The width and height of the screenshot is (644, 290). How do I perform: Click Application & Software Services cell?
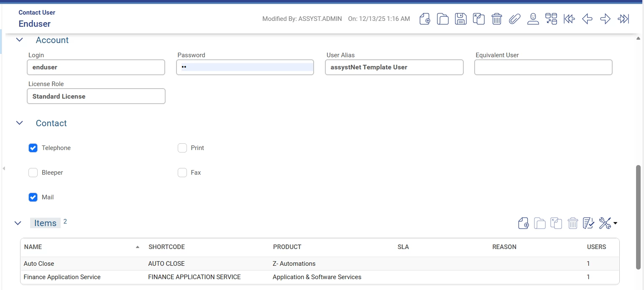coord(317,277)
